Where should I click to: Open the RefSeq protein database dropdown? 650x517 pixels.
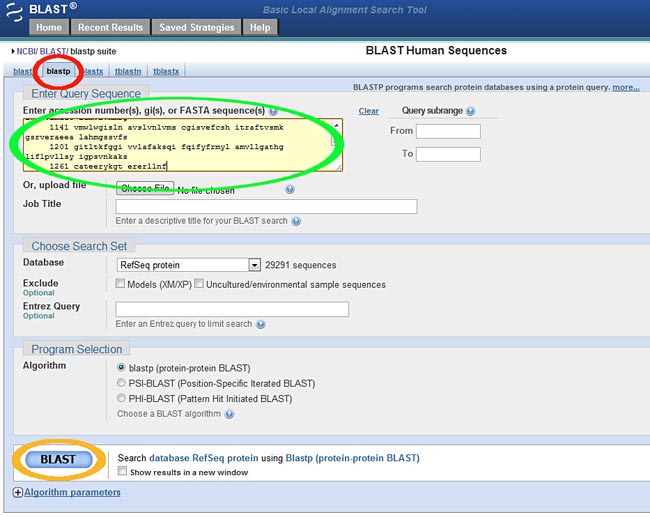click(189, 265)
